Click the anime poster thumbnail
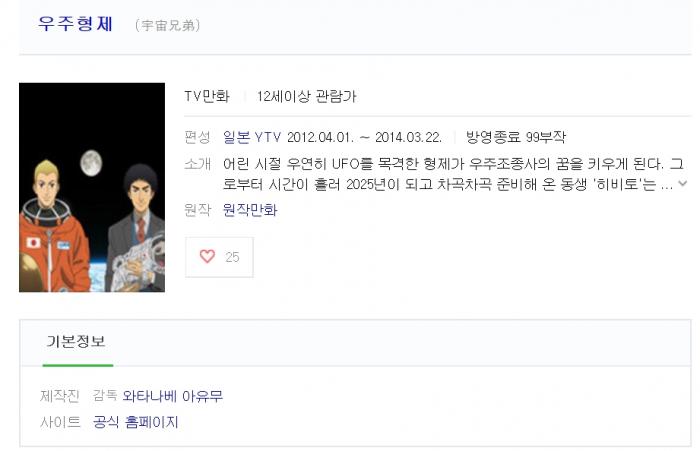 (x=92, y=187)
